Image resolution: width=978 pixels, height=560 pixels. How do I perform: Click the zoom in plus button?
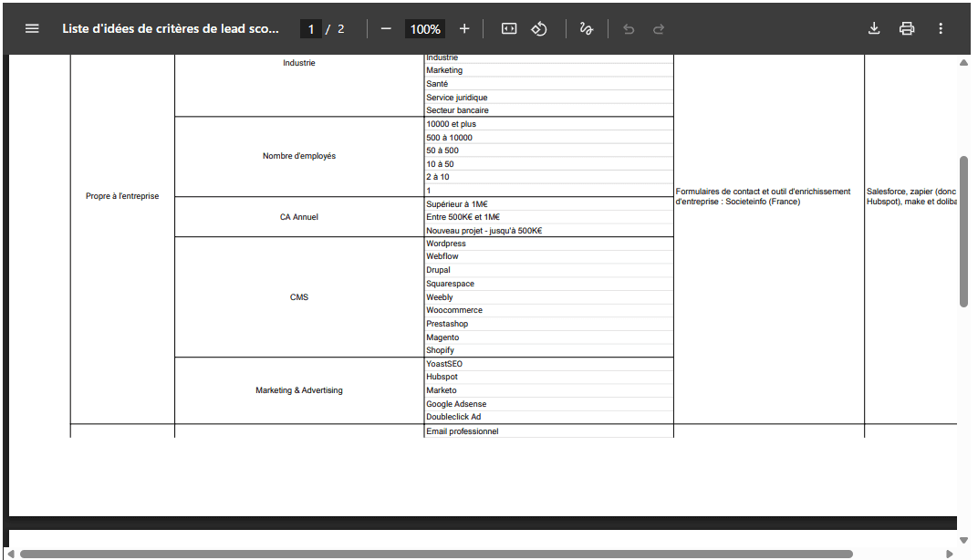point(464,28)
